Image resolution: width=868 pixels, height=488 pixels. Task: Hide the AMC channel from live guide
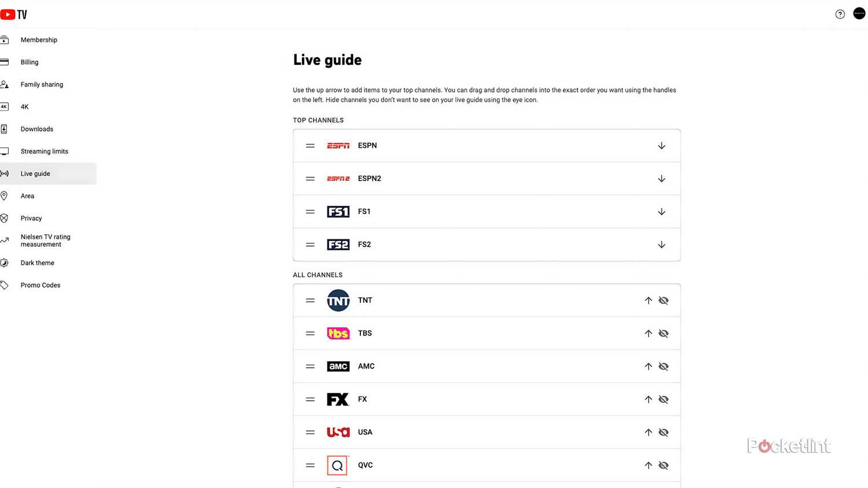663,366
